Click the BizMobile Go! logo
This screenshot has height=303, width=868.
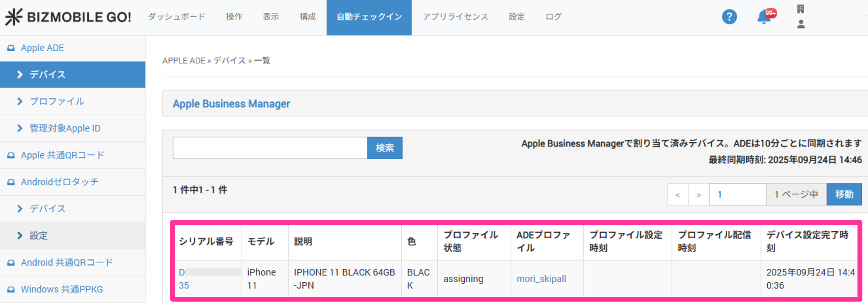pyautogui.click(x=68, y=17)
